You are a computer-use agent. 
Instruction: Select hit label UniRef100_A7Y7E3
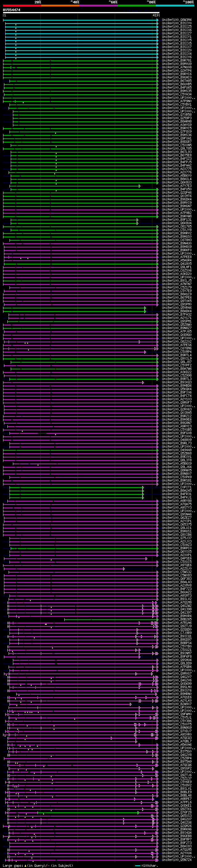(177, 186)
